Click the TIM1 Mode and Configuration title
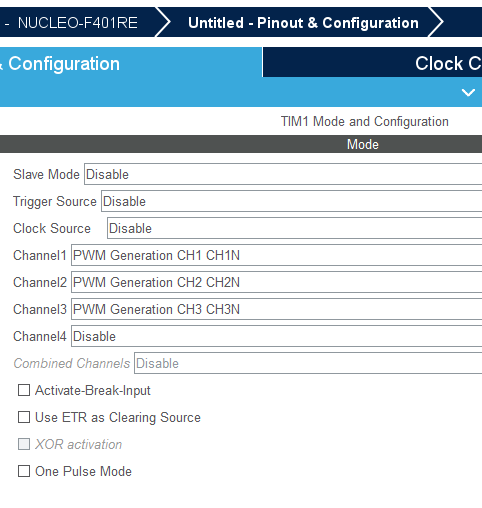482x508 pixels. (365, 121)
